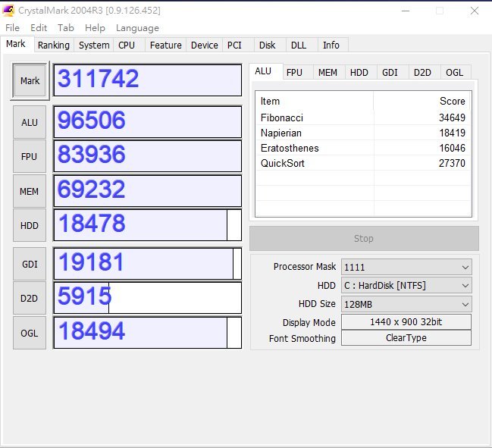Click the ClearType font smoothing button
This screenshot has height=448, width=492.
tap(406, 338)
